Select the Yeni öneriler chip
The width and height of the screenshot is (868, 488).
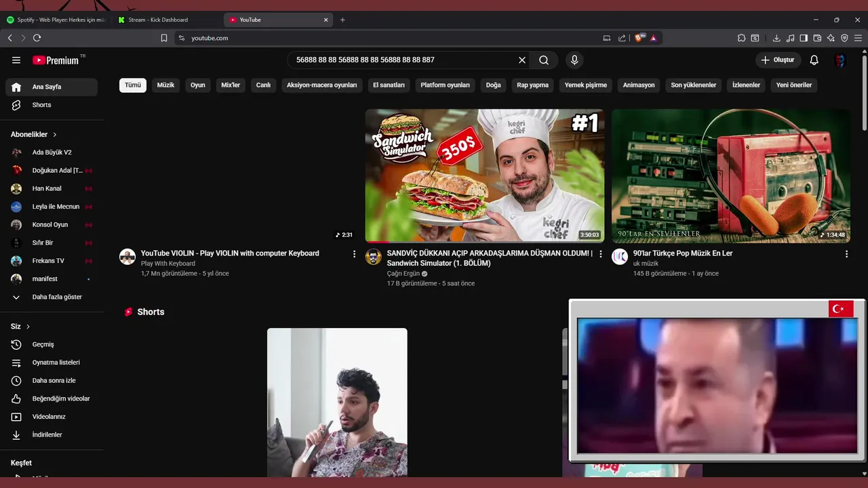(x=794, y=85)
